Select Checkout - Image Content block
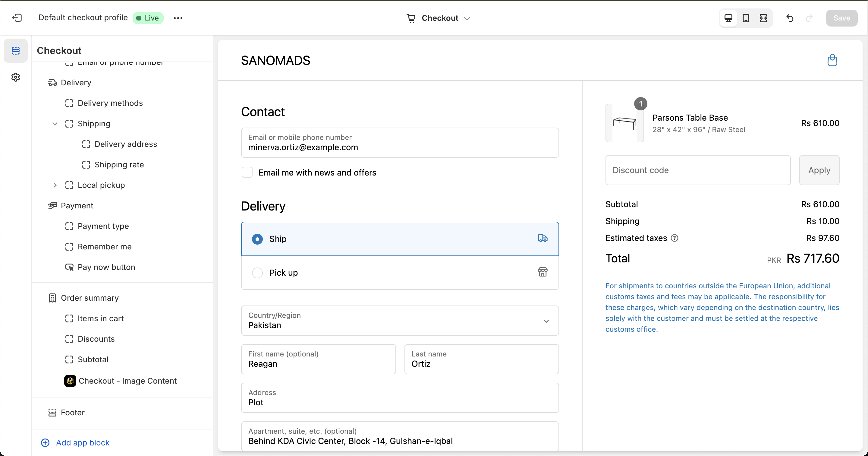 [128, 381]
